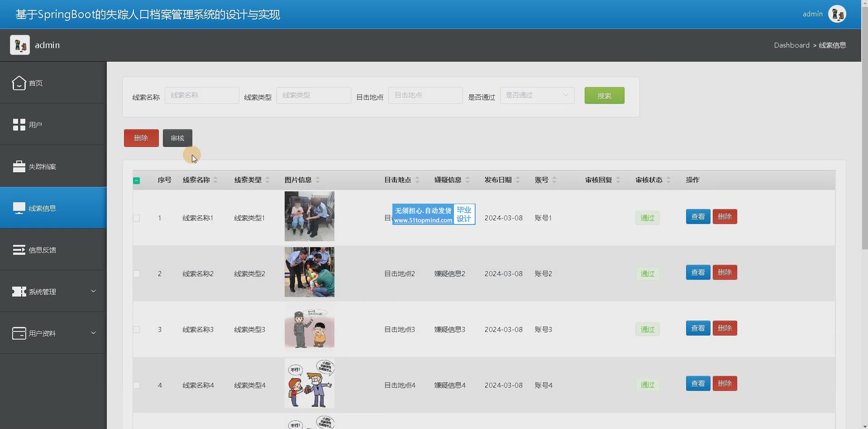The image size is (868, 429).
Task: Check the box for row 线索名称3
Action: pyautogui.click(x=137, y=329)
